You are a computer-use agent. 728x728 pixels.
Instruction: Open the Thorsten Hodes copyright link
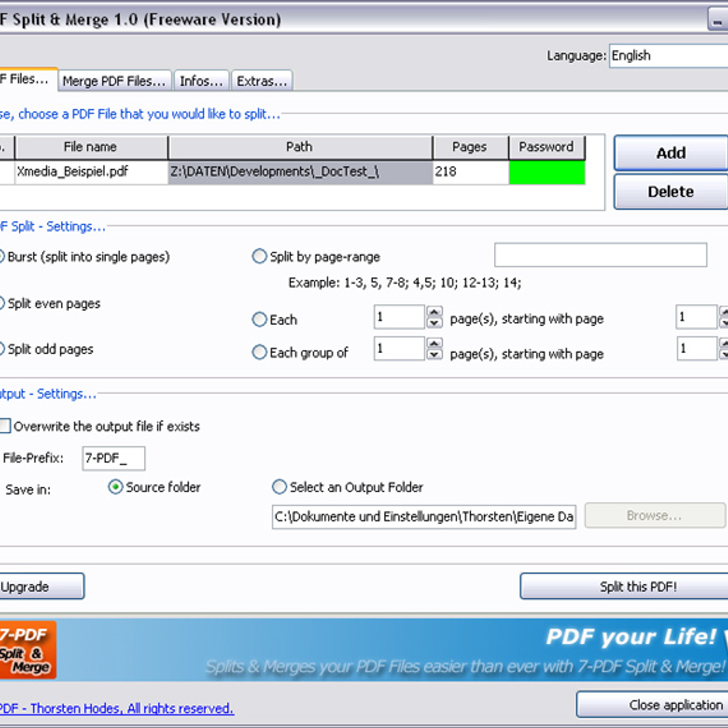tap(116, 709)
